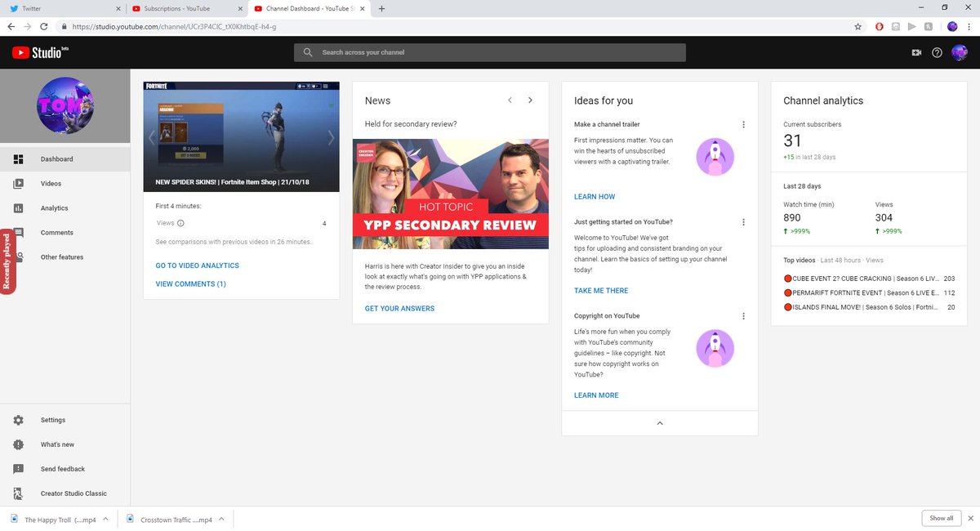Select the Channel Dashboard browser tab

click(x=309, y=9)
